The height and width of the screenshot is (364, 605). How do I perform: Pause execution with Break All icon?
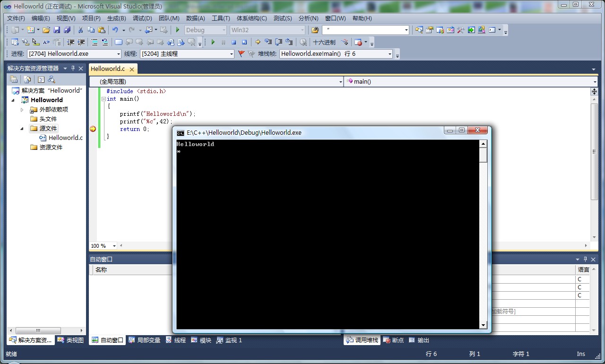(x=224, y=42)
